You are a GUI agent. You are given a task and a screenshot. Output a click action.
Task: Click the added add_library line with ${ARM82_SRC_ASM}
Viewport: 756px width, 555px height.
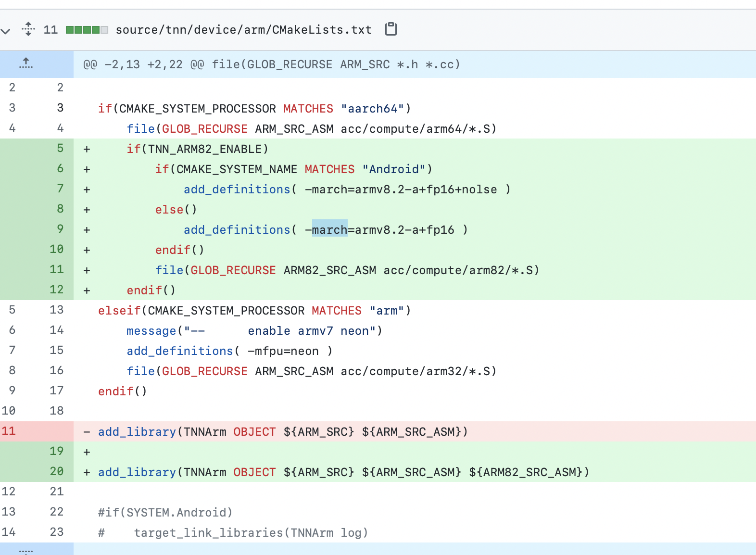[x=344, y=472]
